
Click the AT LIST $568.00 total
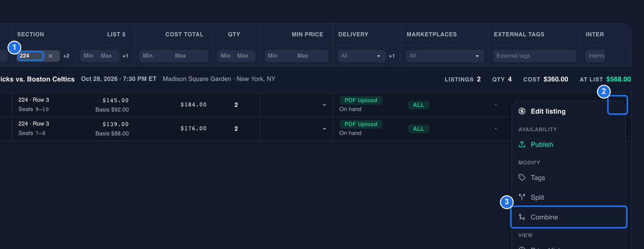(605, 79)
